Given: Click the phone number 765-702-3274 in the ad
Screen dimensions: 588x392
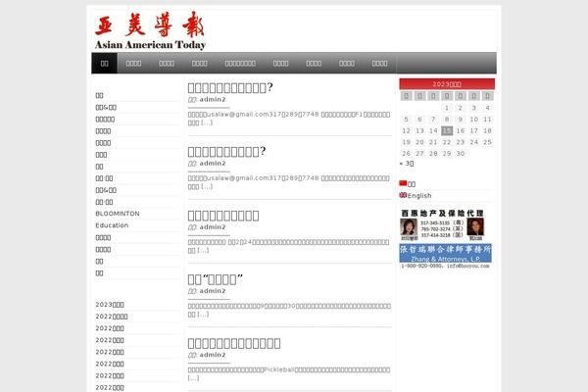Looking at the screenshot, I should pos(435,228).
